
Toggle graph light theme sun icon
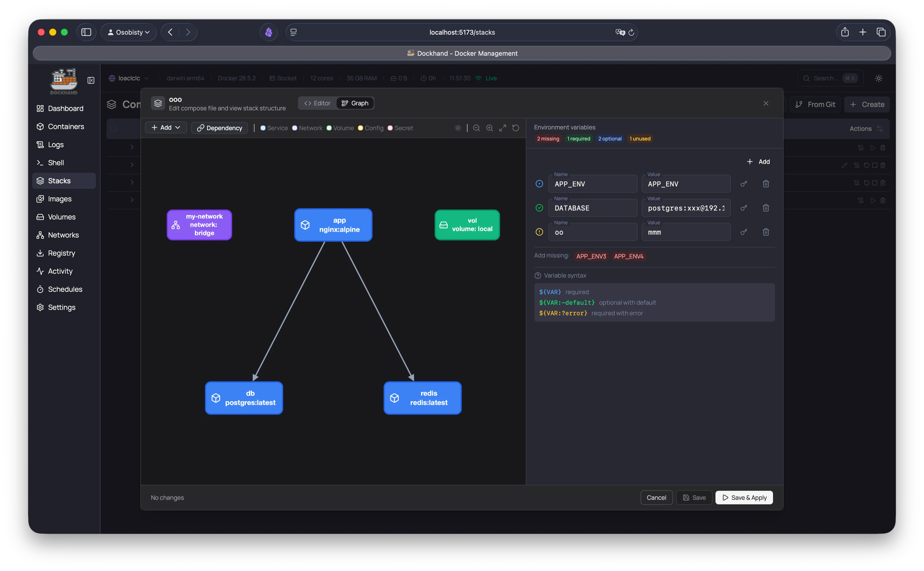pos(458,128)
